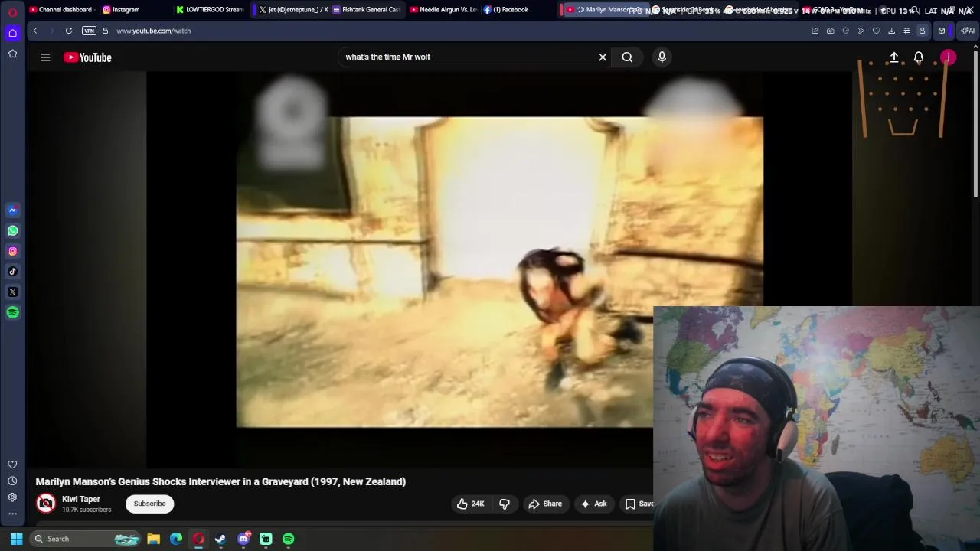Open Opera AI assistant button
Viewport: 980px width, 551px height.
968,31
